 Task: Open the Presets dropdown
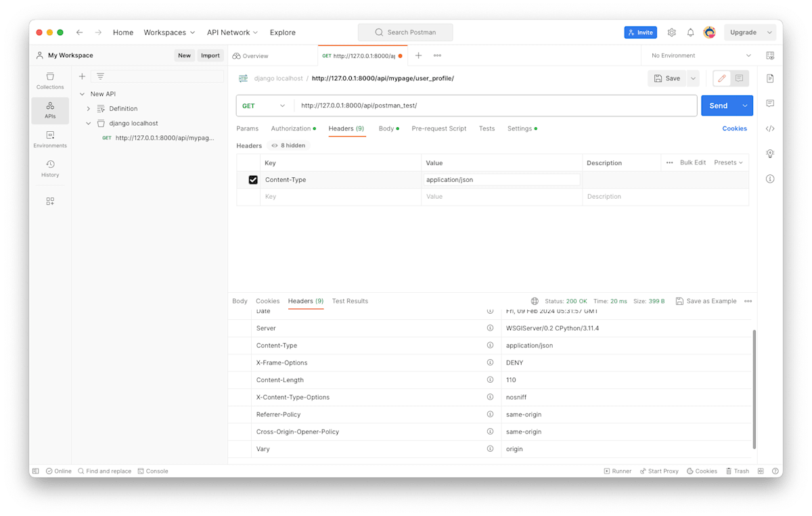[x=728, y=162]
